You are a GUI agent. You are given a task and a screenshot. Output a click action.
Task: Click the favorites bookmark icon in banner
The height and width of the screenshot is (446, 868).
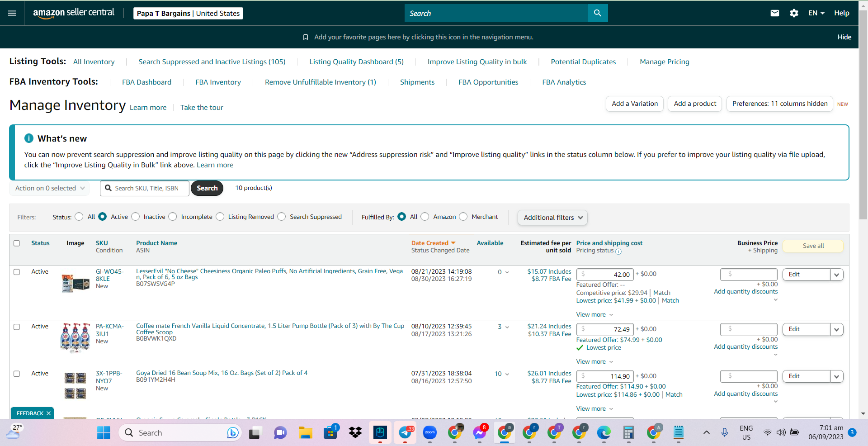[306, 37]
